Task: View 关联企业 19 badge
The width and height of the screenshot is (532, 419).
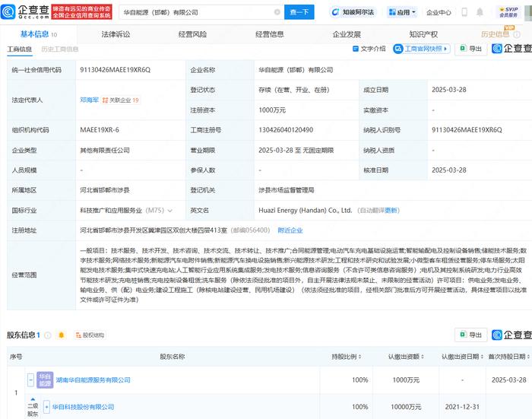Action: [120, 100]
